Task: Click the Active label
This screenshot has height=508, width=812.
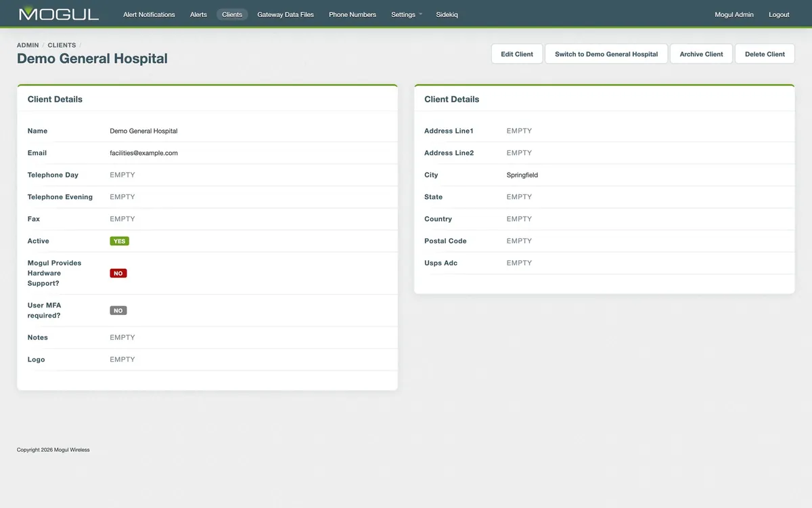Action: pos(39,241)
